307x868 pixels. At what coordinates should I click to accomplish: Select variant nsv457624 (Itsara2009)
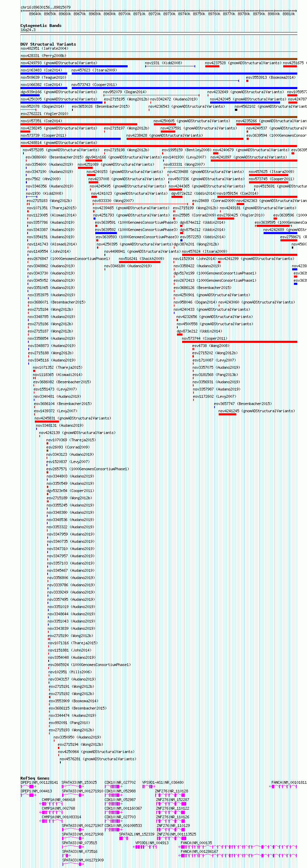point(205,251)
